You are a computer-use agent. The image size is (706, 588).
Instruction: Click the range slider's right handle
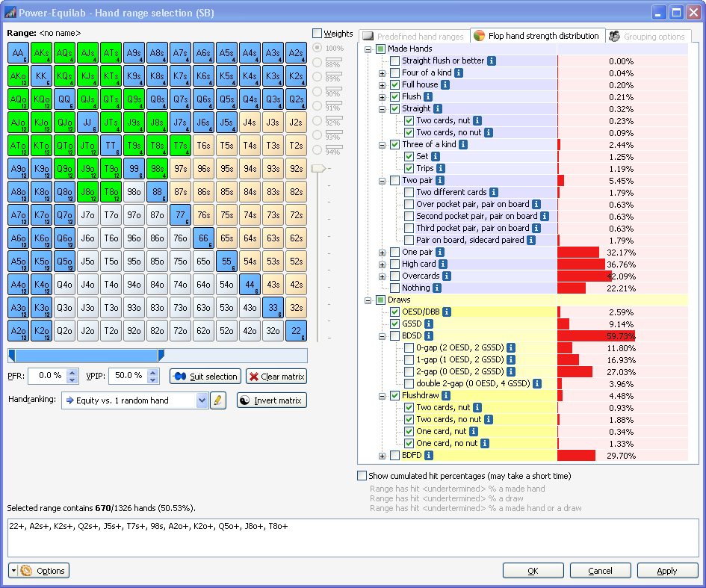161,355
